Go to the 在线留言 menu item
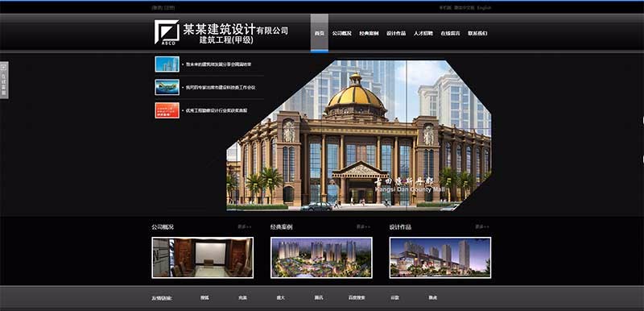The height and width of the screenshot is (311, 644). pyautogui.click(x=450, y=33)
